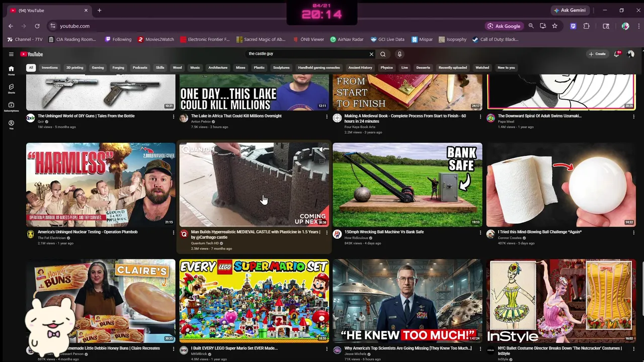Click into the YouTube search field
The image size is (644, 362).
[307, 54]
